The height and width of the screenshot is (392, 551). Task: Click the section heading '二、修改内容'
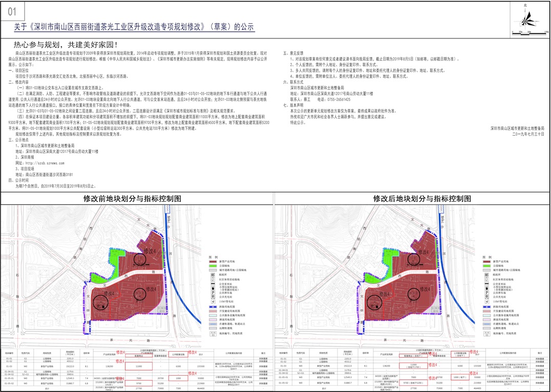point(18,81)
